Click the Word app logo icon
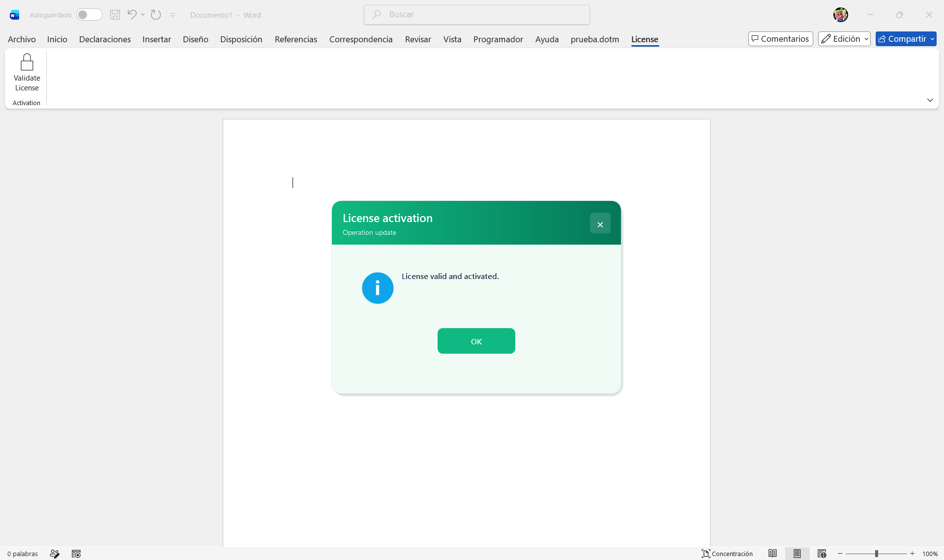This screenshot has width=944, height=560. [14, 15]
